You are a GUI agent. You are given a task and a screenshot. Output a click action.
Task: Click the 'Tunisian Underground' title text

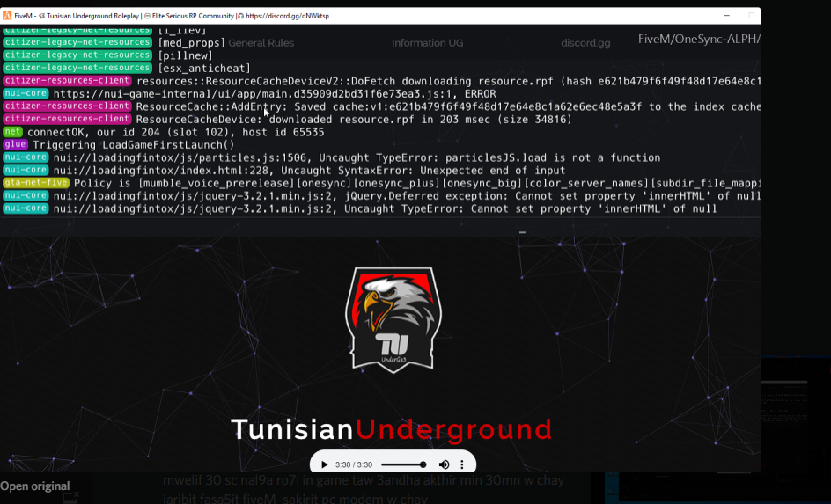392,429
